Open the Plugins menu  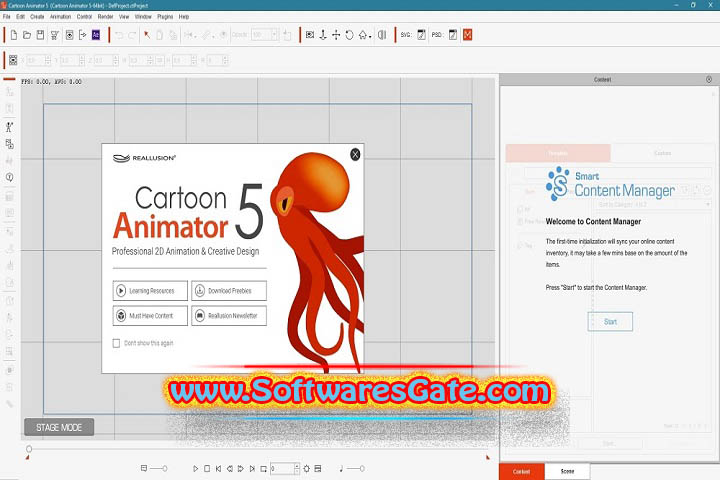point(165,17)
